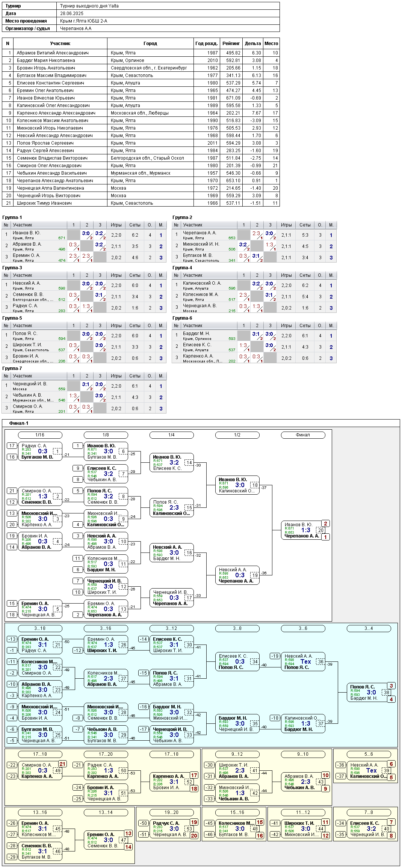Viewport: 402px width, 868px height.
Task: Select participant row 'Бардюг Мария Николаевна'
Action: [x=141, y=60]
